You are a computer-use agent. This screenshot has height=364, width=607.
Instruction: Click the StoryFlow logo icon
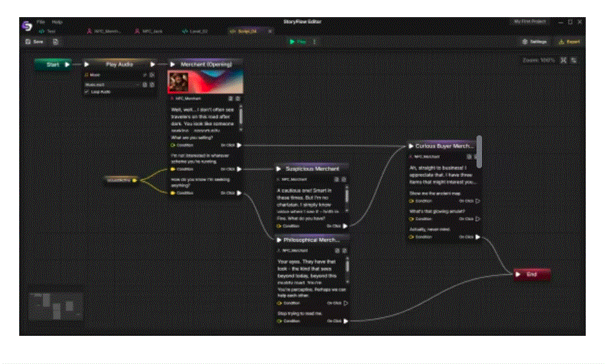[x=27, y=26]
